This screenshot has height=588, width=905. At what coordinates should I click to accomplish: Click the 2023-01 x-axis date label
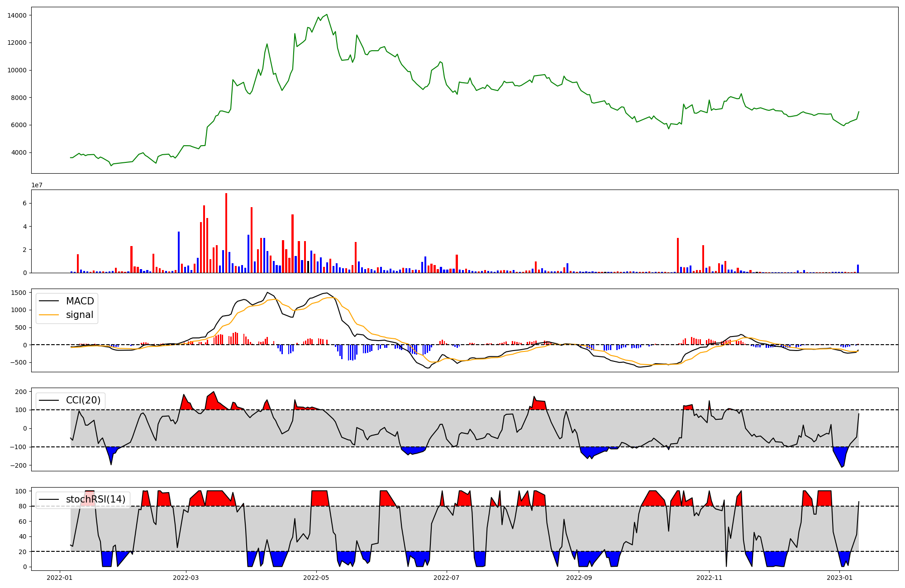tap(839, 578)
